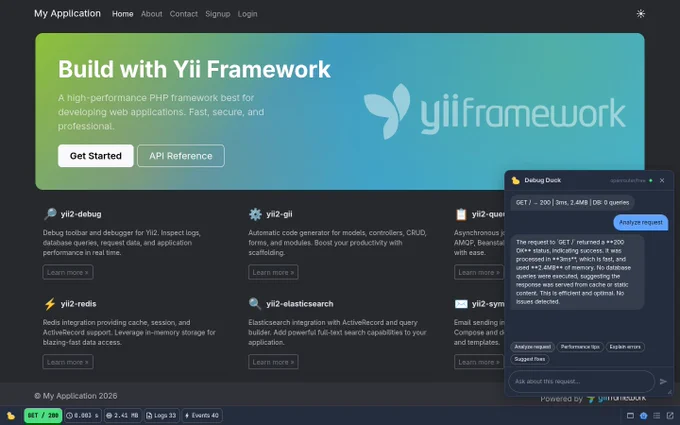The image size is (680, 425).
Task: Click the yii2-gii gear icon
Action: point(255,214)
